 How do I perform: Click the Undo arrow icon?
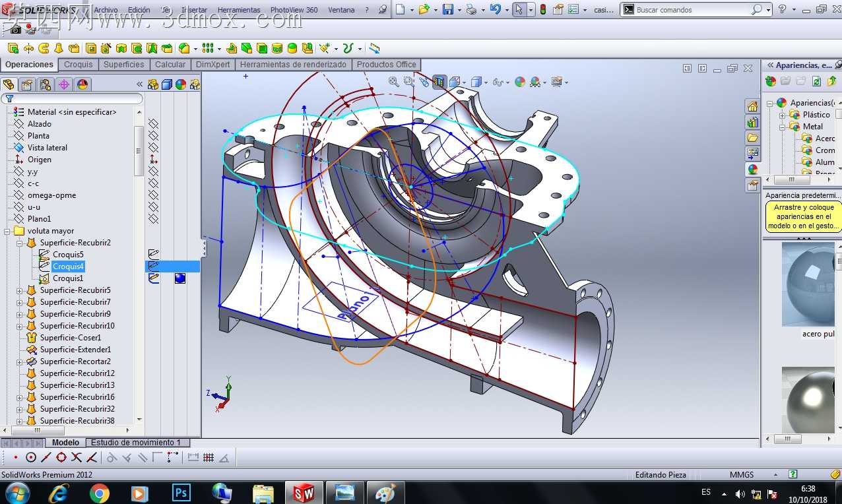[496, 9]
